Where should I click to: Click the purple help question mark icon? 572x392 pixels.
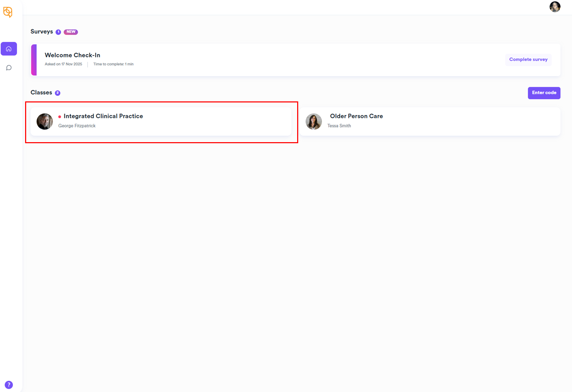tap(9, 385)
